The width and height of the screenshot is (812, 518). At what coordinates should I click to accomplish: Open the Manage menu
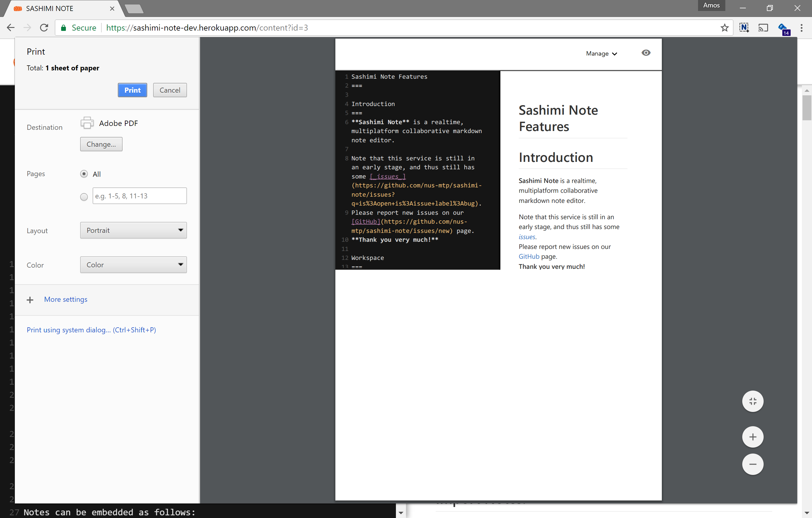(601, 54)
